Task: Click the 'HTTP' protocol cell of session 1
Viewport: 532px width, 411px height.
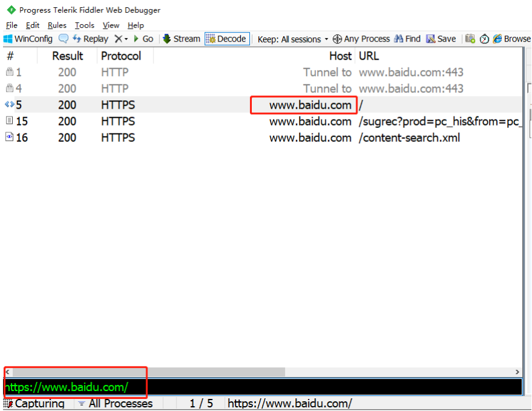Action: (115, 72)
